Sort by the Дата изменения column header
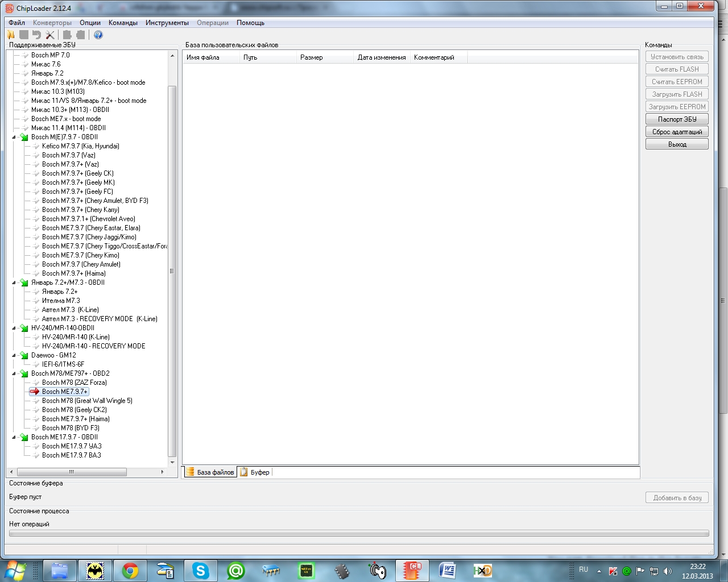 pos(382,57)
